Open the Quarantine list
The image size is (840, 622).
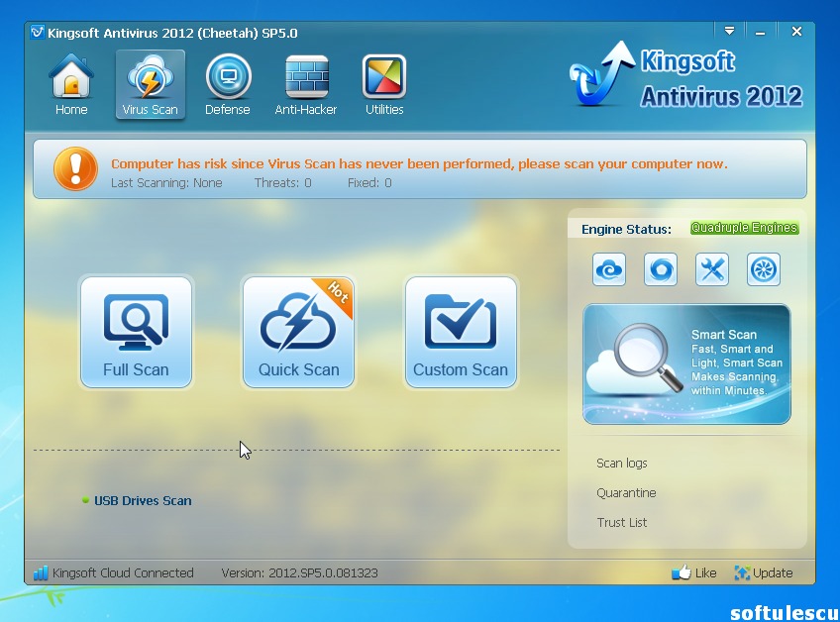point(626,493)
